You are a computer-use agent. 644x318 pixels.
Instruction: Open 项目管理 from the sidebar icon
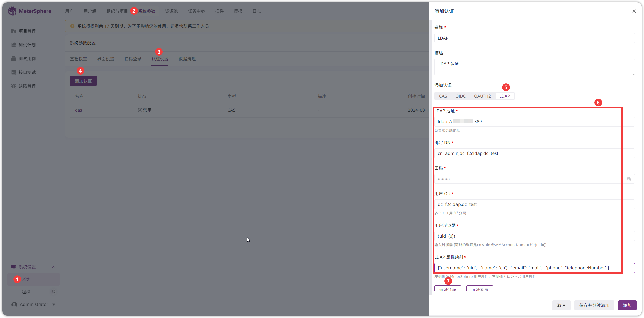pos(13,31)
